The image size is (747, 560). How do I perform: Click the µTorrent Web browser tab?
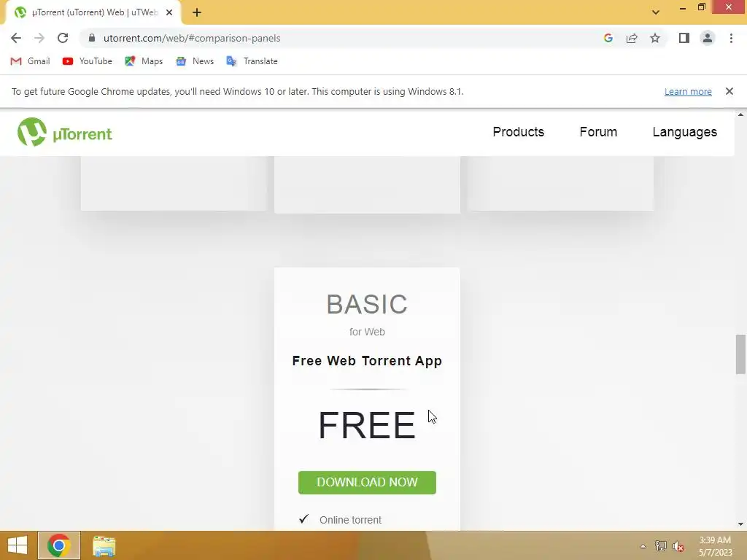93,12
